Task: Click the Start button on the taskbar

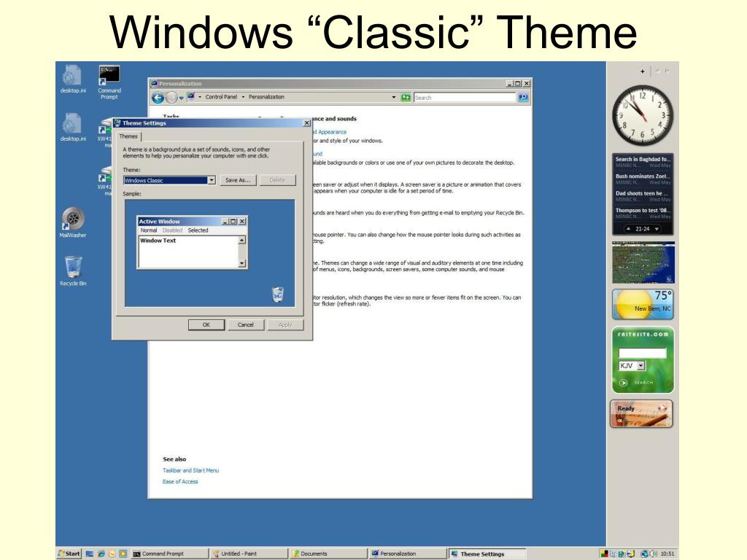Action: click(x=69, y=553)
